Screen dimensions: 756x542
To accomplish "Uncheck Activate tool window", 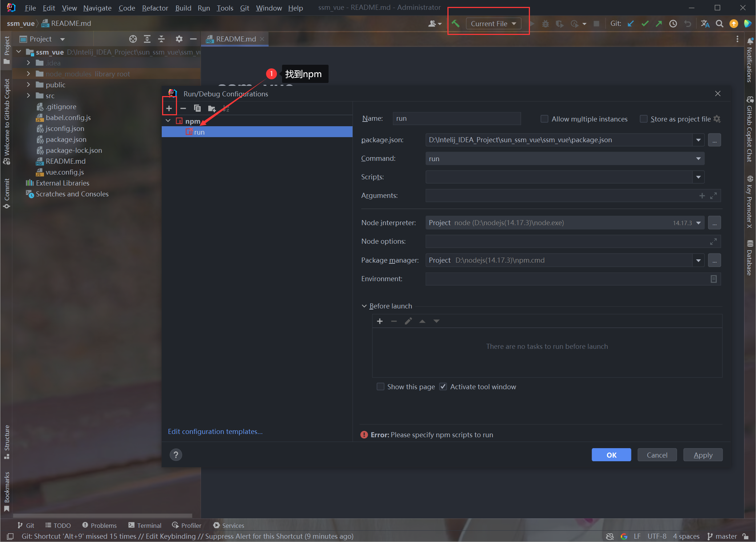I will pyautogui.click(x=443, y=386).
